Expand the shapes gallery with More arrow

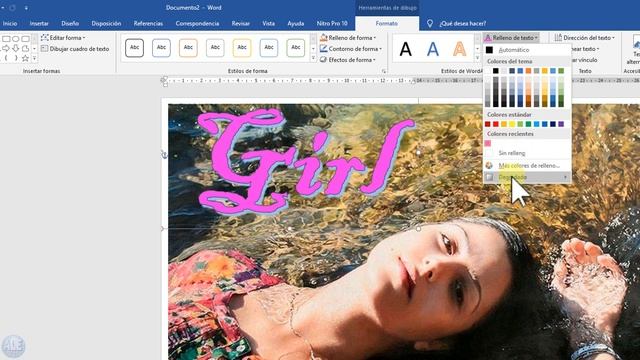coord(34,58)
